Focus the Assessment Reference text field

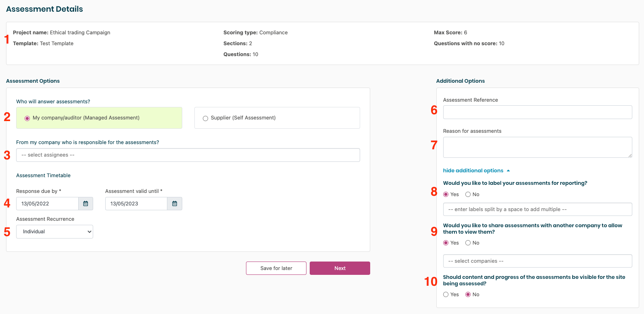coord(537,112)
